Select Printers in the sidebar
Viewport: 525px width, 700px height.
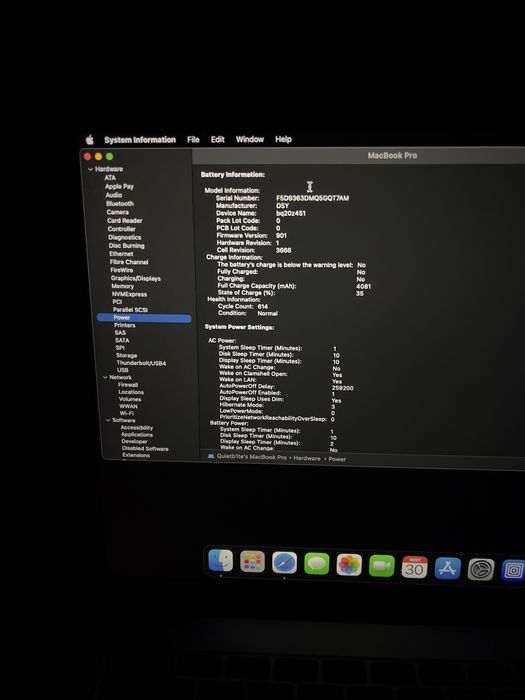[x=125, y=325]
